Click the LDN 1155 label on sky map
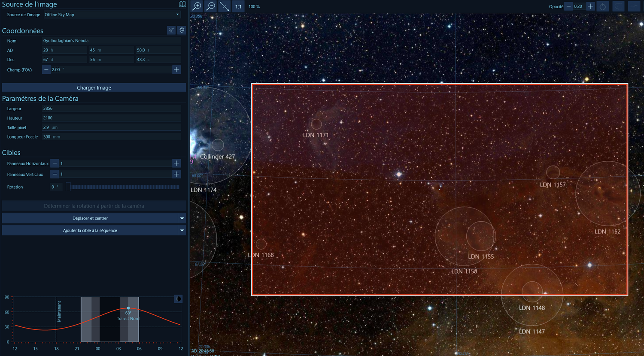This screenshot has height=356, width=644. 481,256
